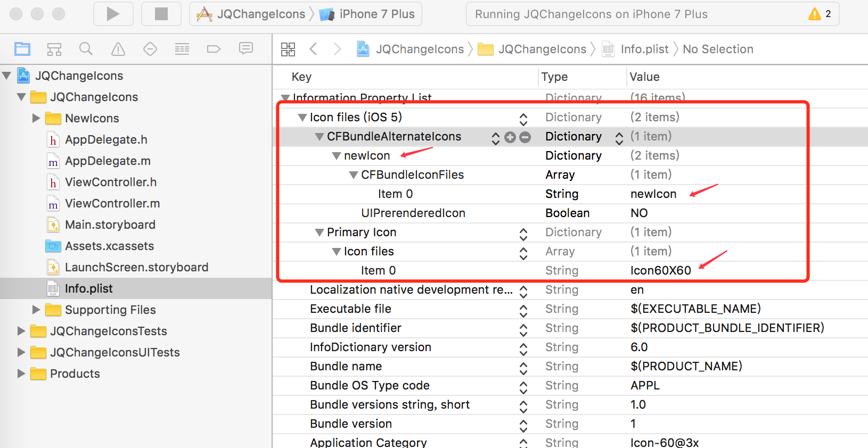
Task: Change the CFBundleAlternateIcons type popup
Action: (619, 138)
